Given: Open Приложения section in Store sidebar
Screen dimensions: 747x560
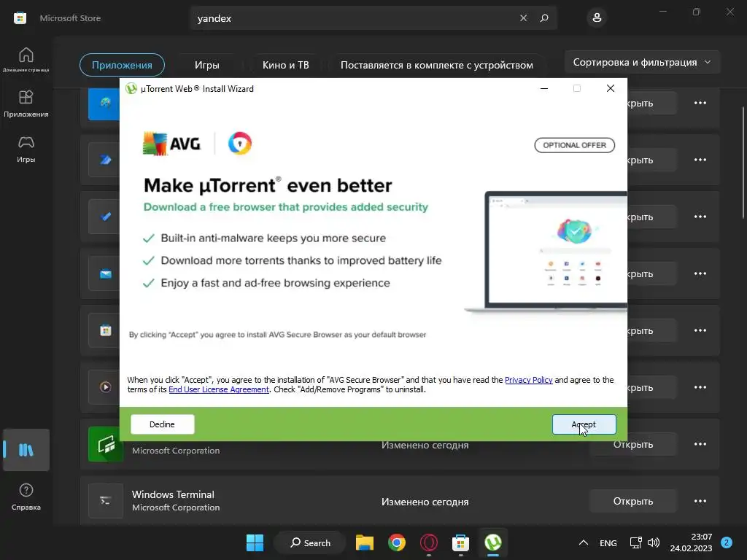Looking at the screenshot, I should 26,104.
